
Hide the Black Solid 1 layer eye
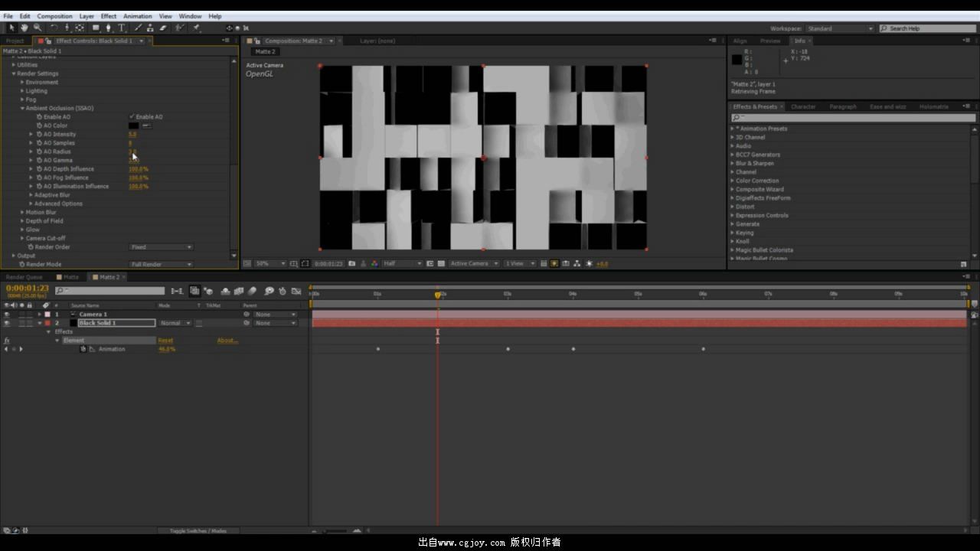coord(7,323)
